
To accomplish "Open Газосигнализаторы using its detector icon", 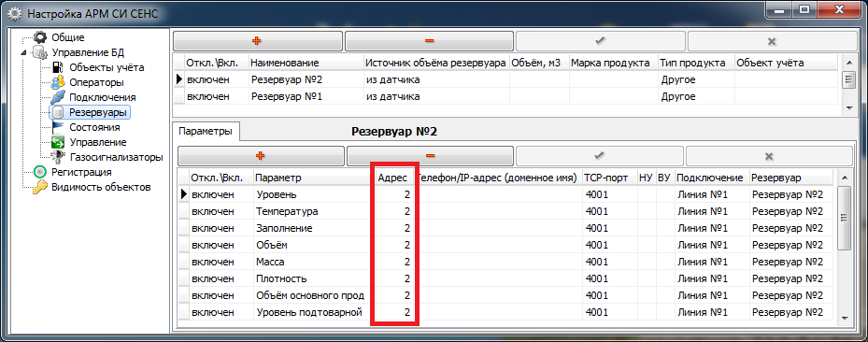I will (58, 157).
